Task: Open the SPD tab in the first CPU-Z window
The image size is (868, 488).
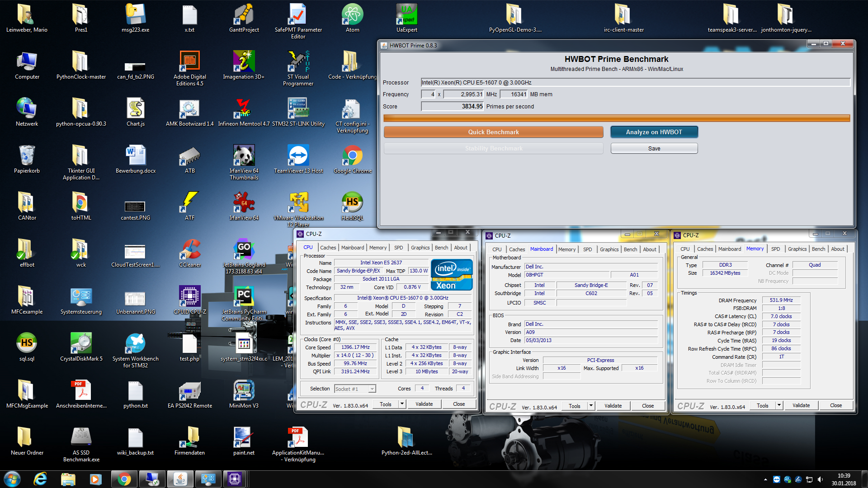Action: [x=398, y=248]
